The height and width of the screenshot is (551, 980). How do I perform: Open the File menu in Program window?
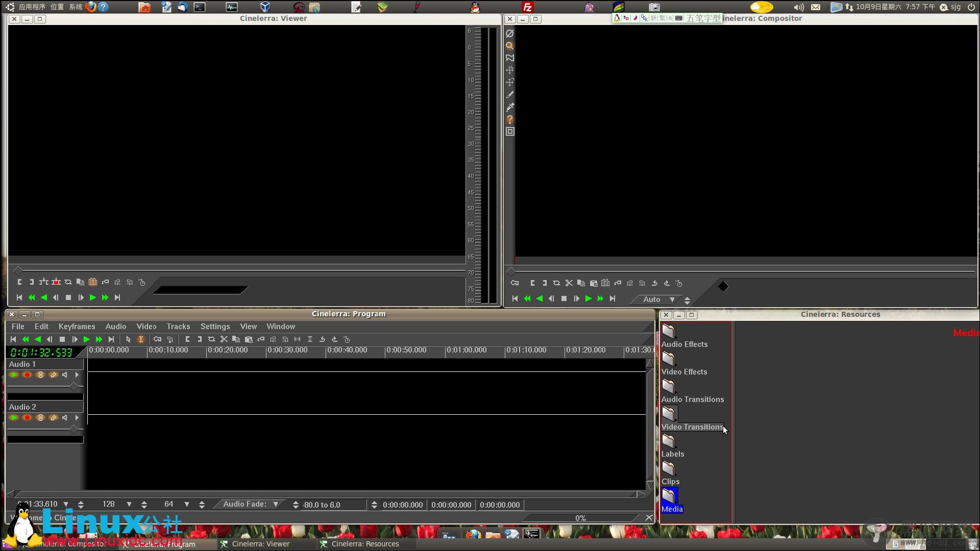[x=18, y=327]
